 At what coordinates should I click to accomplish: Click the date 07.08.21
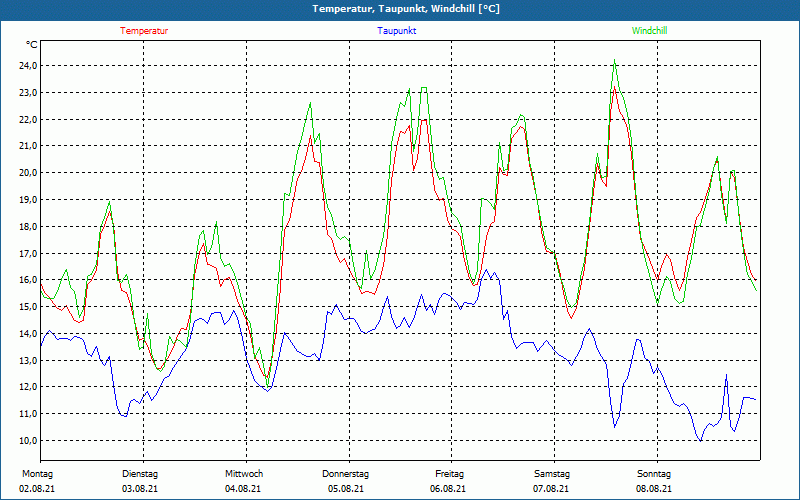(x=551, y=489)
